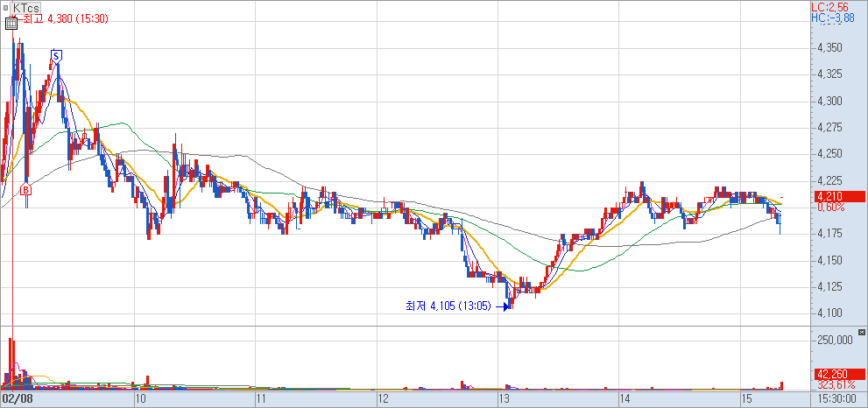This screenshot has height=408, width=868.
Task: Click the 0.60% change value
Action: 831,207
